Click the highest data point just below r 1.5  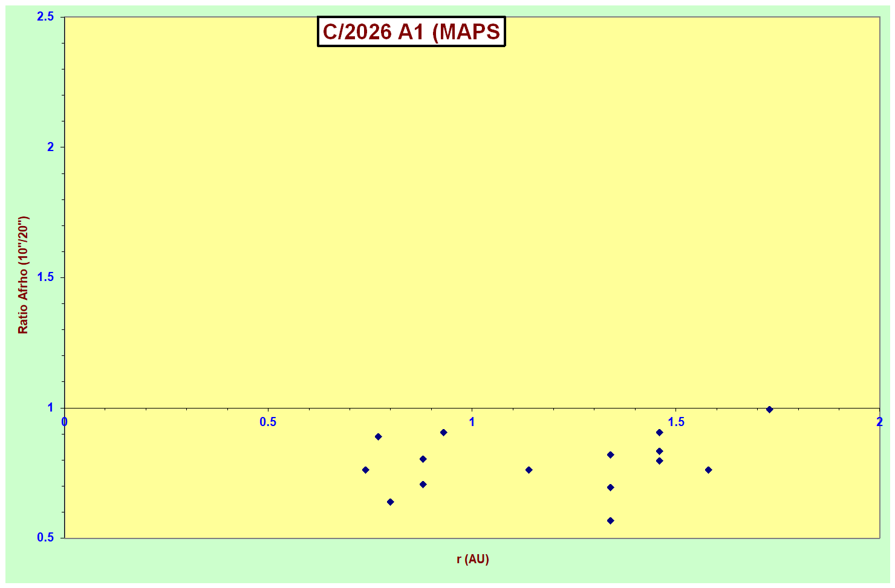point(659,432)
